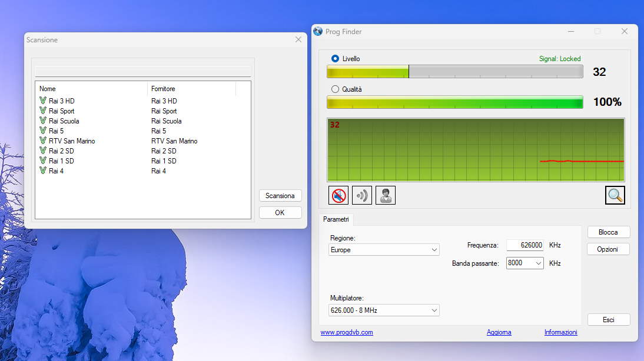Select the Rai 5 channel name
The image size is (644, 361).
(57, 131)
